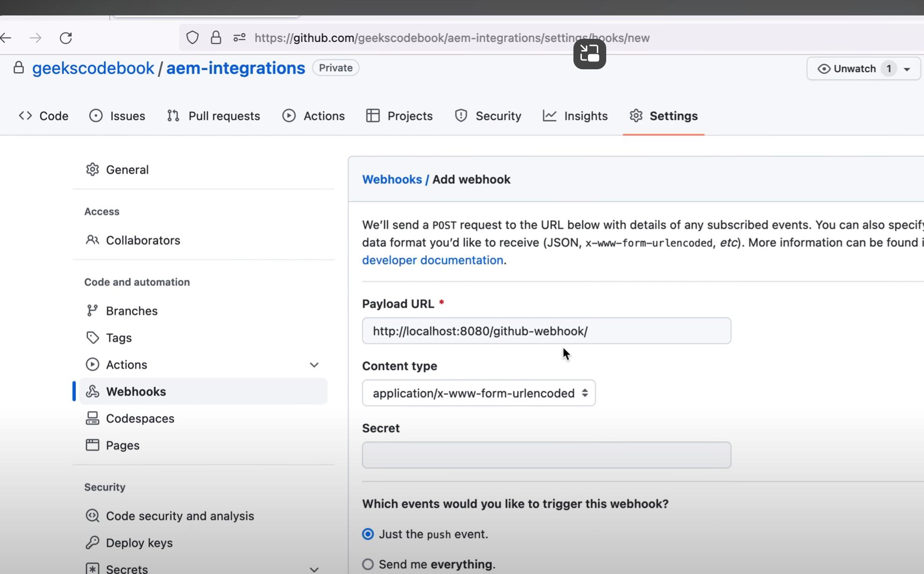The width and height of the screenshot is (924, 574).
Task: Click the 'Code and automation' section heading
Action: point(137,282)
